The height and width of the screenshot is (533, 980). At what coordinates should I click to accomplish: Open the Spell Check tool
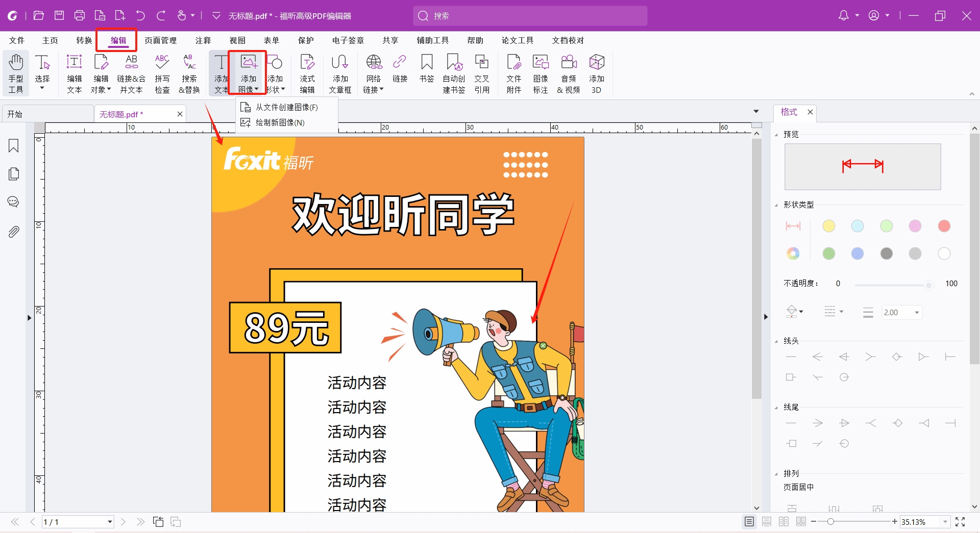click(x=162, y=73)
